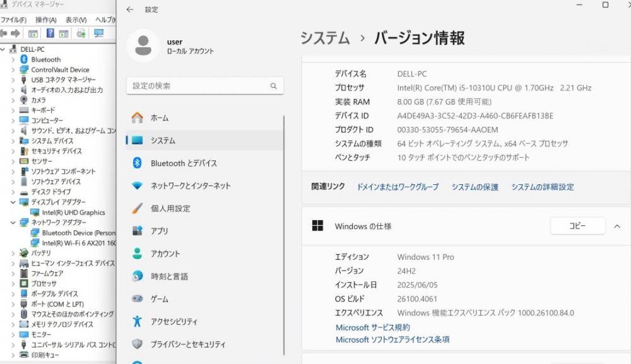Screen dimensions: 631x364
Task: Collapse ディスプレイ アダプター node
Action: click(13, 202)
